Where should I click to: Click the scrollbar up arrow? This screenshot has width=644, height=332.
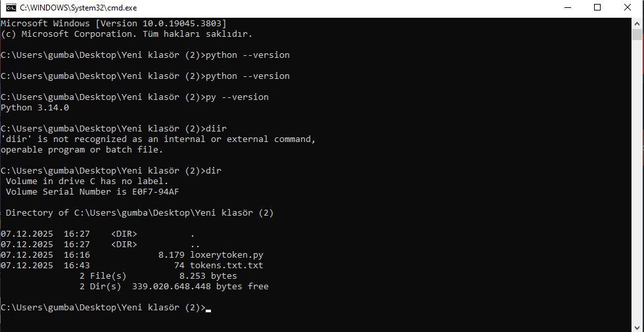click(637, 23)
